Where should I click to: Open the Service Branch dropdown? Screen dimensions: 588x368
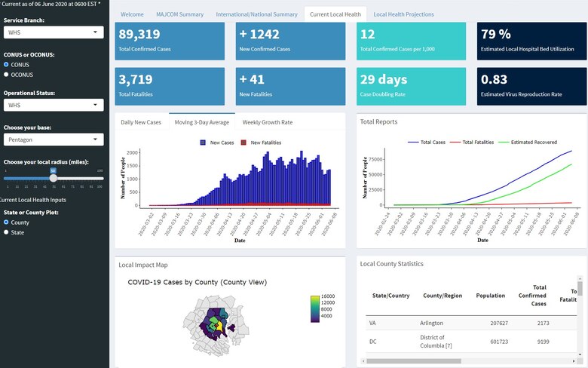[x=53, y=32]
